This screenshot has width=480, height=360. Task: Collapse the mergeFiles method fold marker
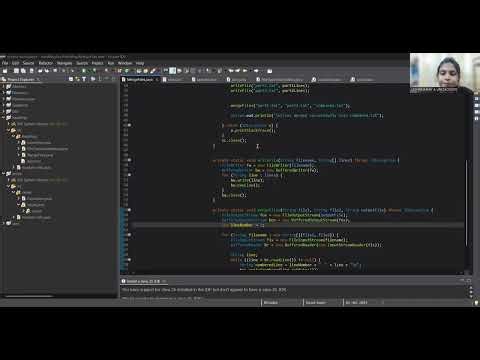click(x=129, y=210)
